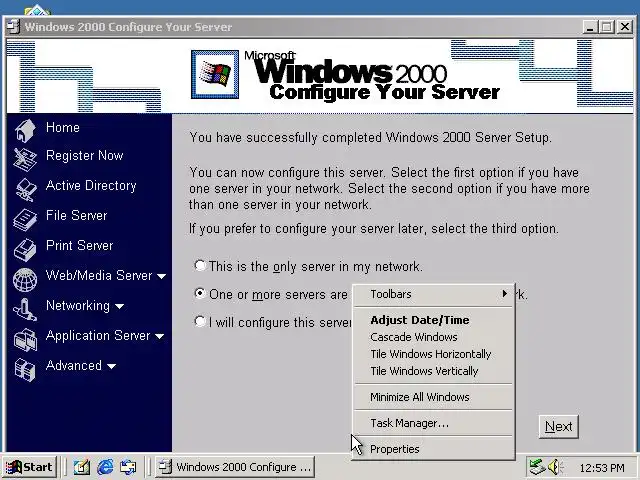Open the Active Directory link
The height and width of the screenshot is (480, 640).
pos(91,185)
